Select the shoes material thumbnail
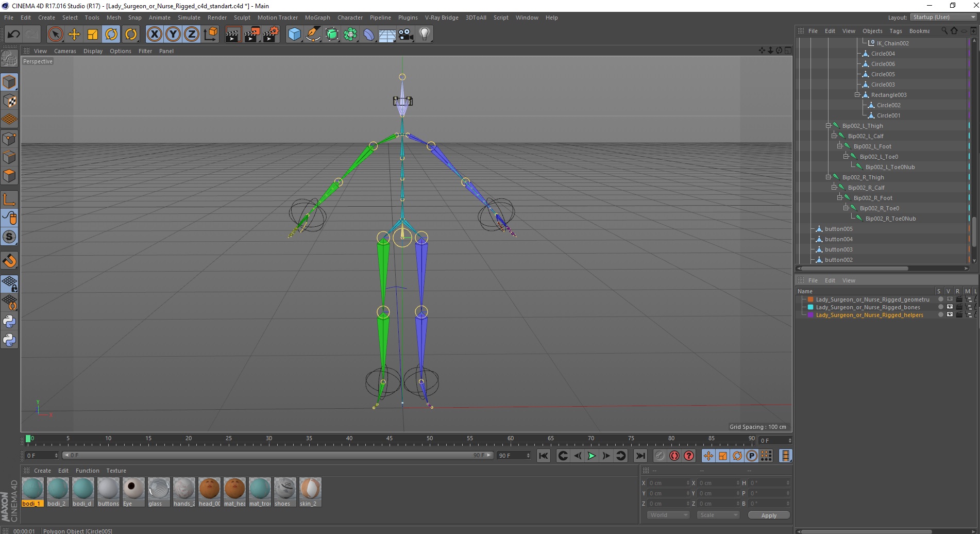The width and height of the screenshot is (980, 534). (x=285, y=492)
